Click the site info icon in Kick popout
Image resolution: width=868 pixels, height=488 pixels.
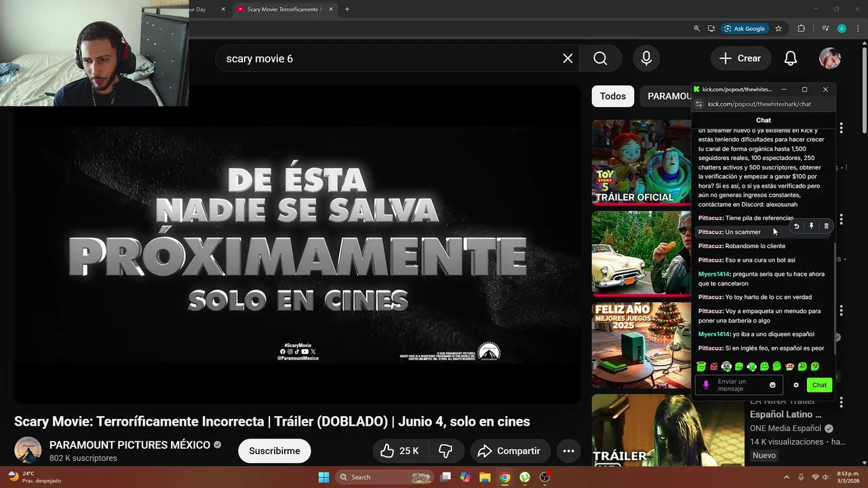click(699, 104)
